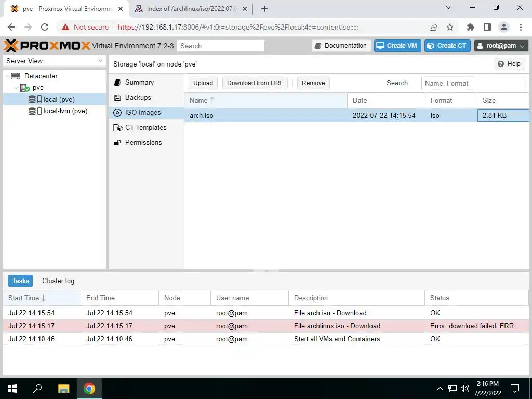Image resolution: width=532 pixels, height=399 pixels.
Task: Open the network icon in the system tray
Action: [x=453, y=389]
